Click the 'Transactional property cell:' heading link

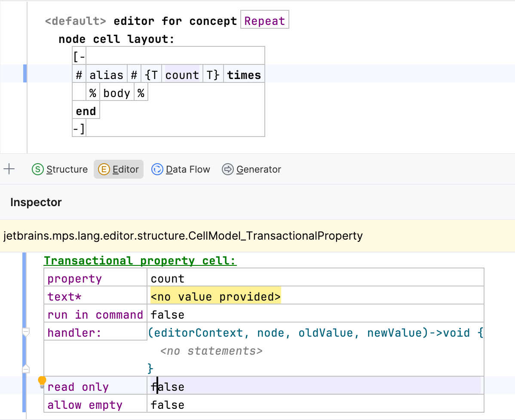click(x=140, y=261)
